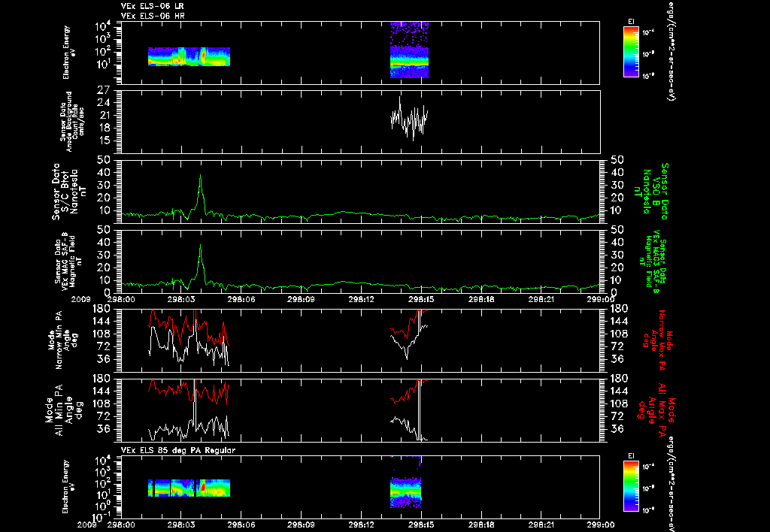
Task: Click the white 'VEx MAG SAF-B Magnetic Field' label
Action: (x=68, y=261)
